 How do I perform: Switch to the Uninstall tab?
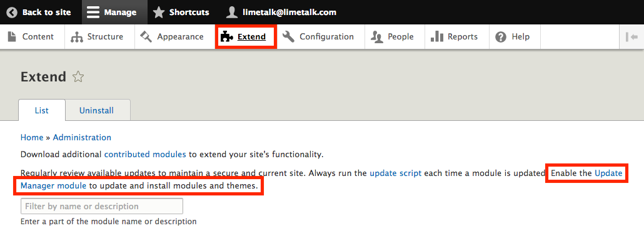click(96, 110)
